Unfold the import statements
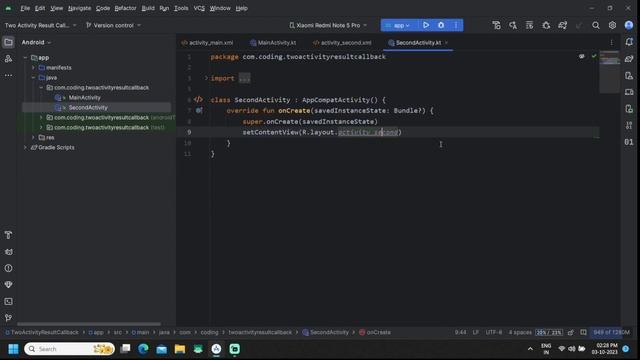640x360 pixels. [206, 78]
